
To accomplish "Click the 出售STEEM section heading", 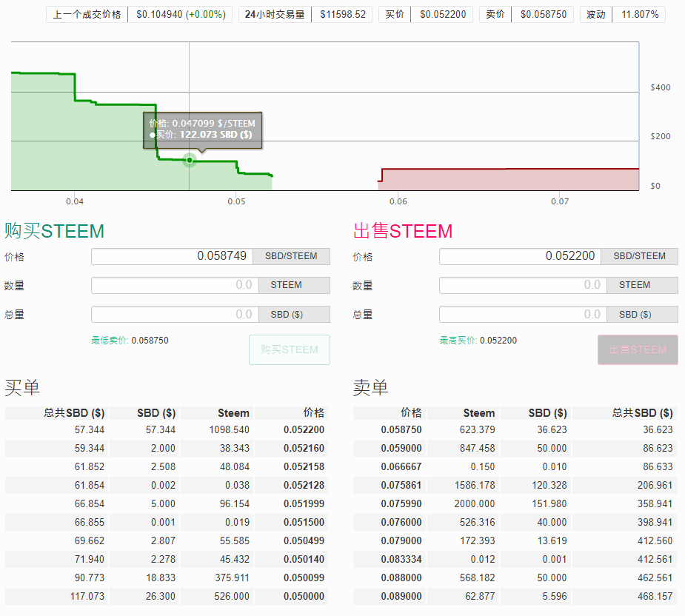I will click(x=403, y=231).
